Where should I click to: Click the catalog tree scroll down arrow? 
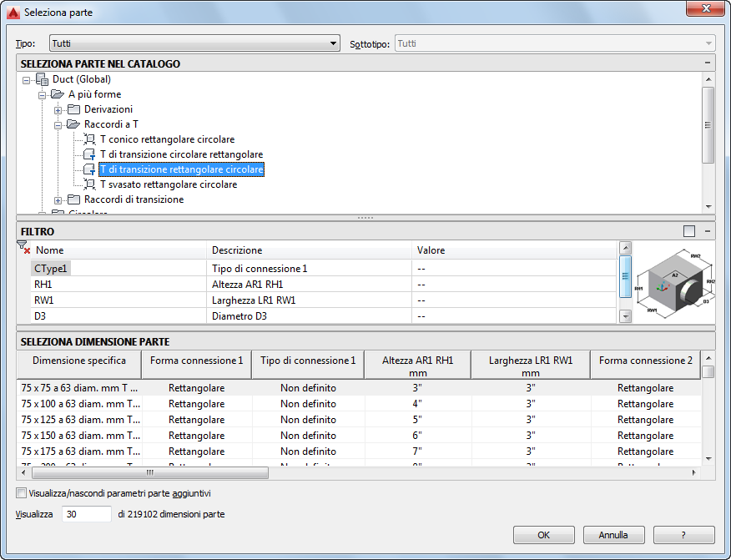tap(708, 207)
